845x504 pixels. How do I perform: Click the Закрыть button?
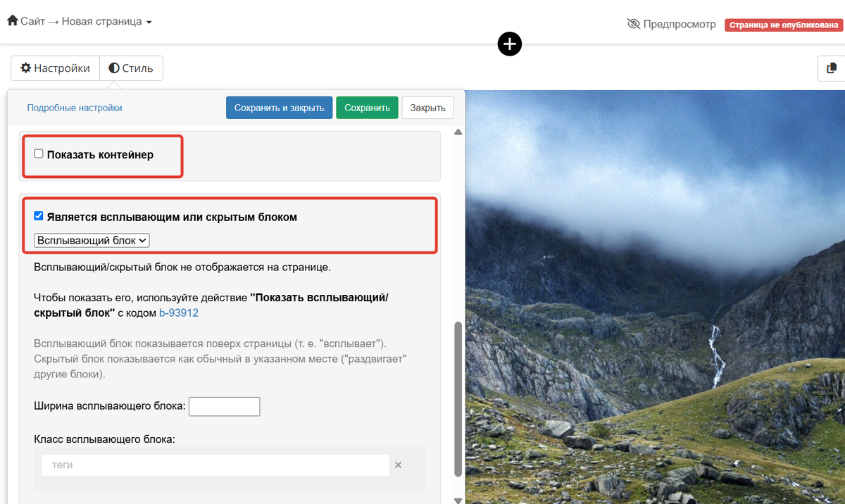click(427, 108)
